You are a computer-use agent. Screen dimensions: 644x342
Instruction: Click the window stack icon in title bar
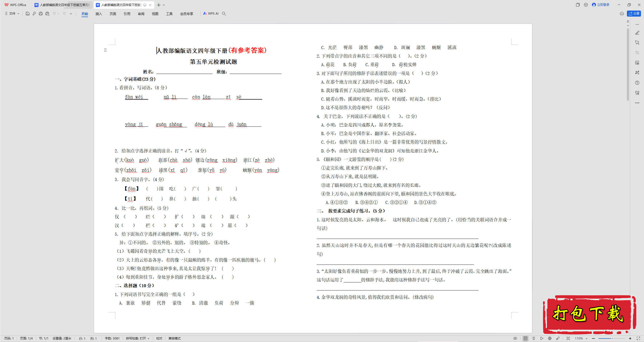point(578,5)
